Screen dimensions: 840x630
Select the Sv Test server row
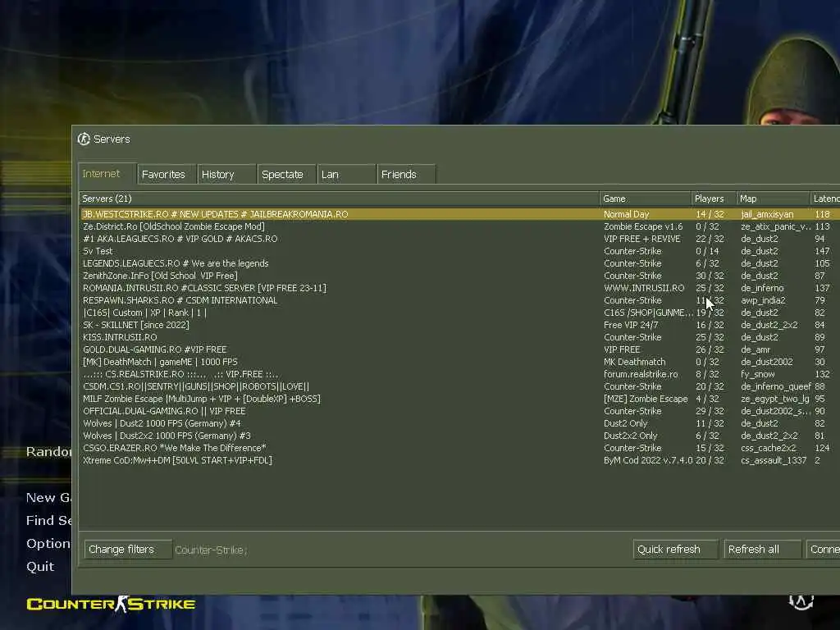459,251
